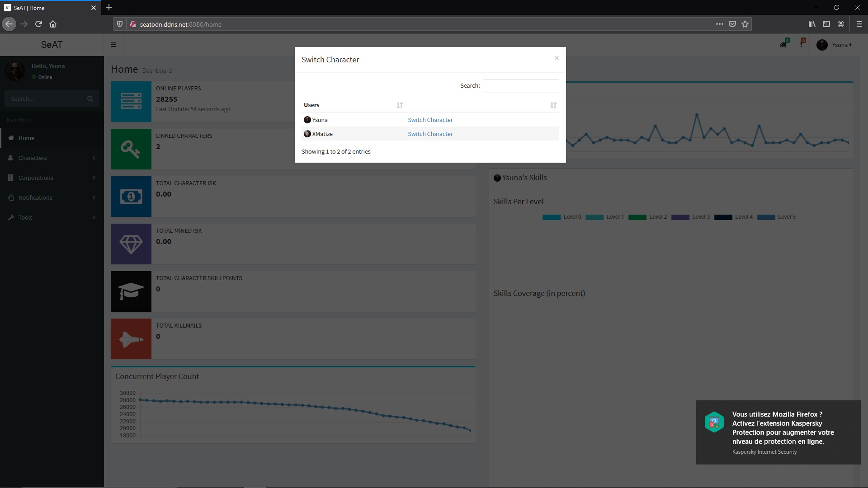
Task: Open the Home sidebar item
Action: 26,138
